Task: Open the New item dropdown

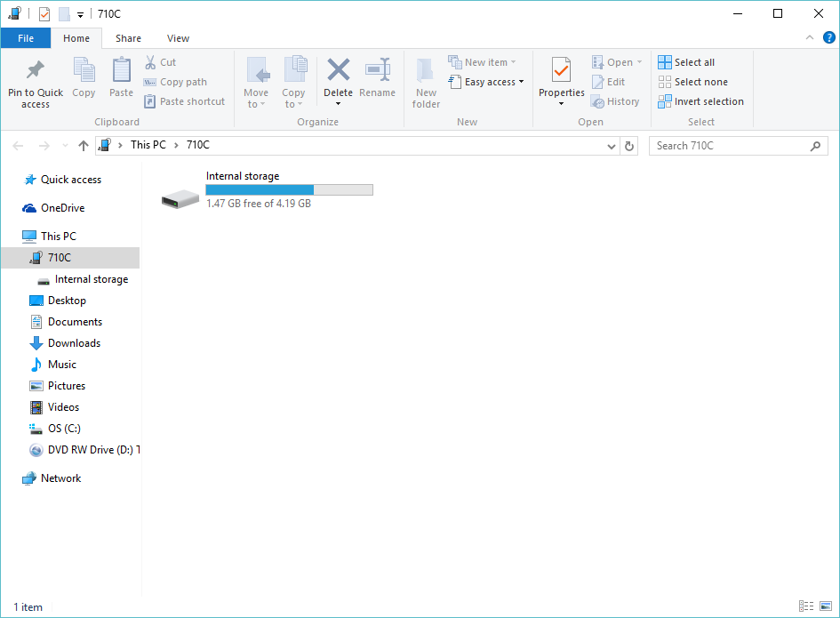Action: 482,62
